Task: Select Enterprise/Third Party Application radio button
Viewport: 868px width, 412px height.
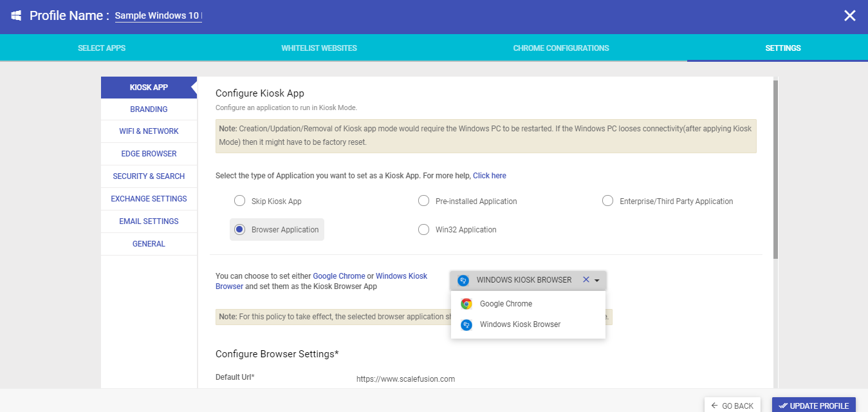Action: tap(607, 201)
